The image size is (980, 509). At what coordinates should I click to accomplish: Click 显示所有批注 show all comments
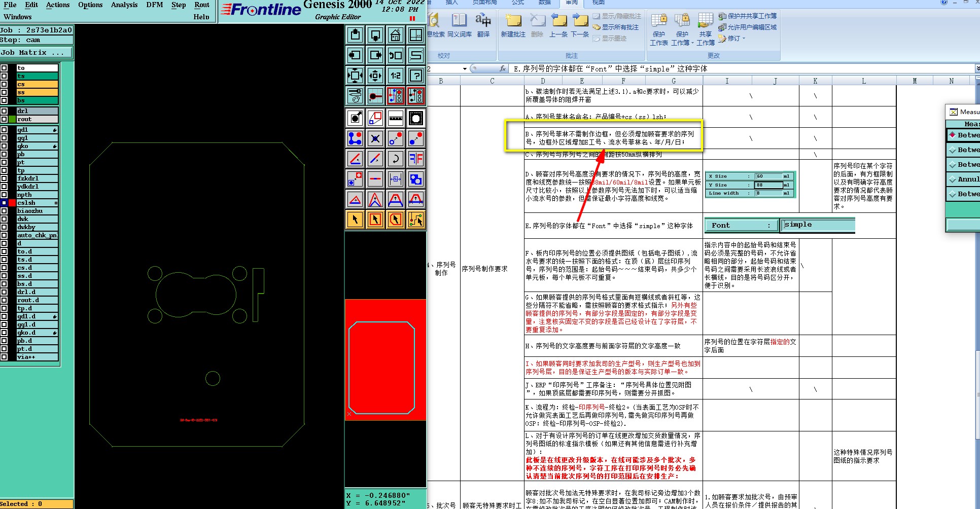(x=616, y=27)
